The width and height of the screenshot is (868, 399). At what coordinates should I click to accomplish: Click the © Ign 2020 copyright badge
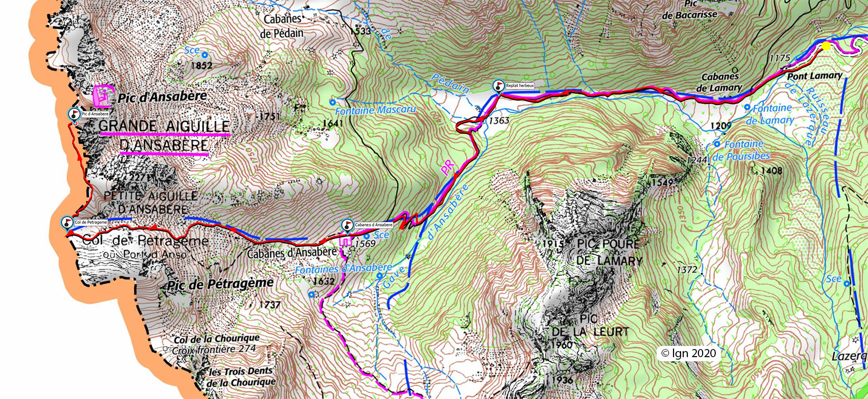(689, 353)
